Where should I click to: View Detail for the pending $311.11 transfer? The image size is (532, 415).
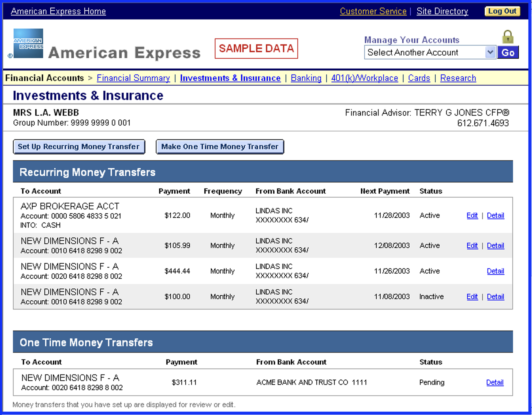(495, 382)
